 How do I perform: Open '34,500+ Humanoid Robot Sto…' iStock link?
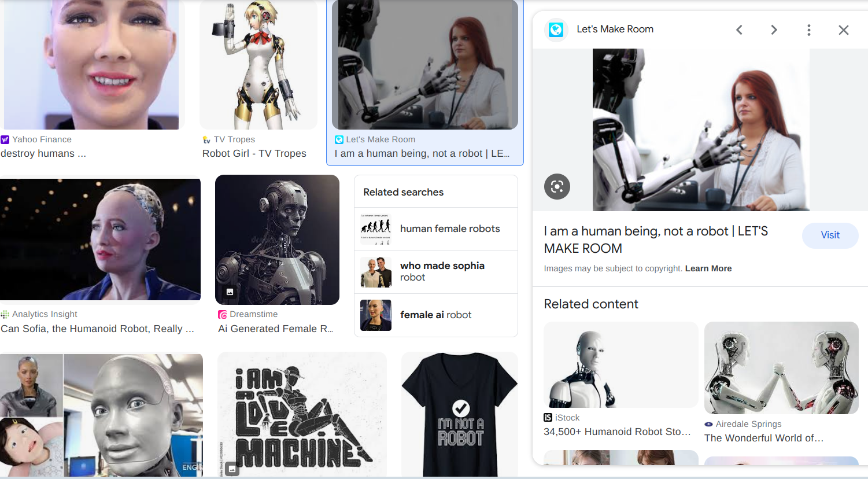(617, 432)
